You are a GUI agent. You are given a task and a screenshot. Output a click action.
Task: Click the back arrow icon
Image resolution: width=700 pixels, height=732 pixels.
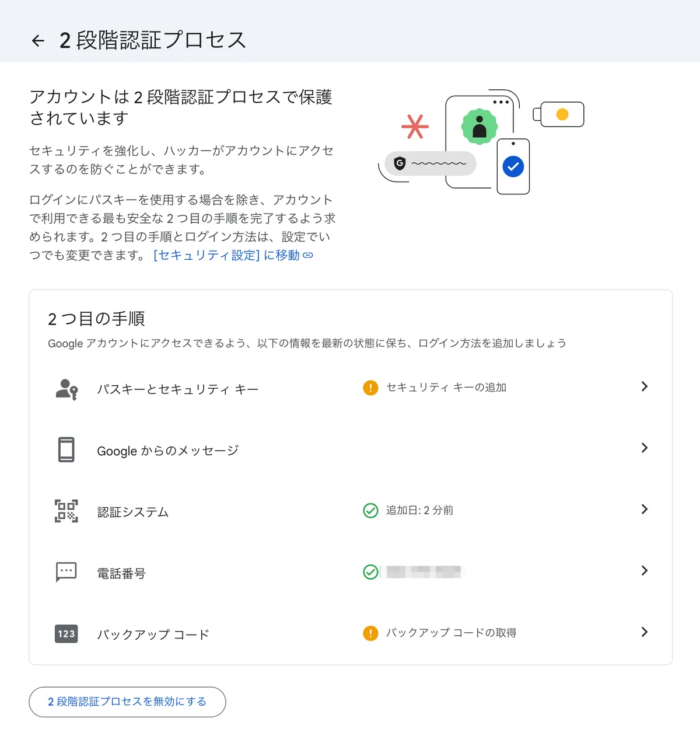point(38,40)
